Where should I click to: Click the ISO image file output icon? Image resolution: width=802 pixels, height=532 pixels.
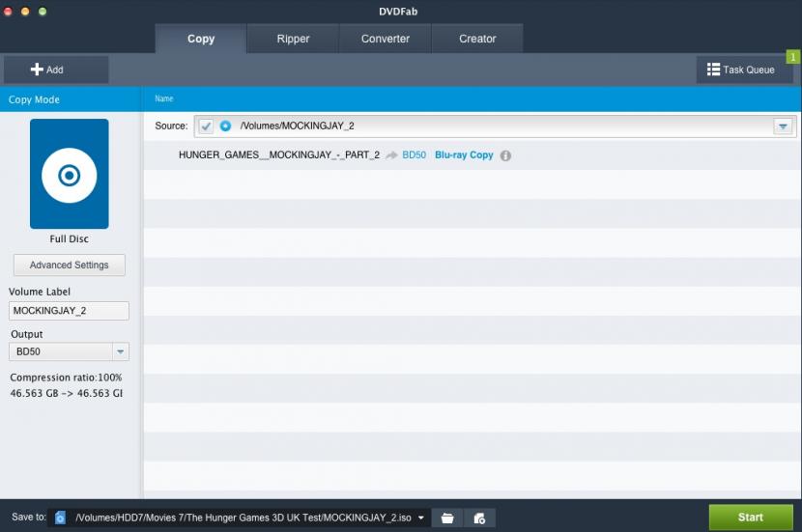pos(480,518)
